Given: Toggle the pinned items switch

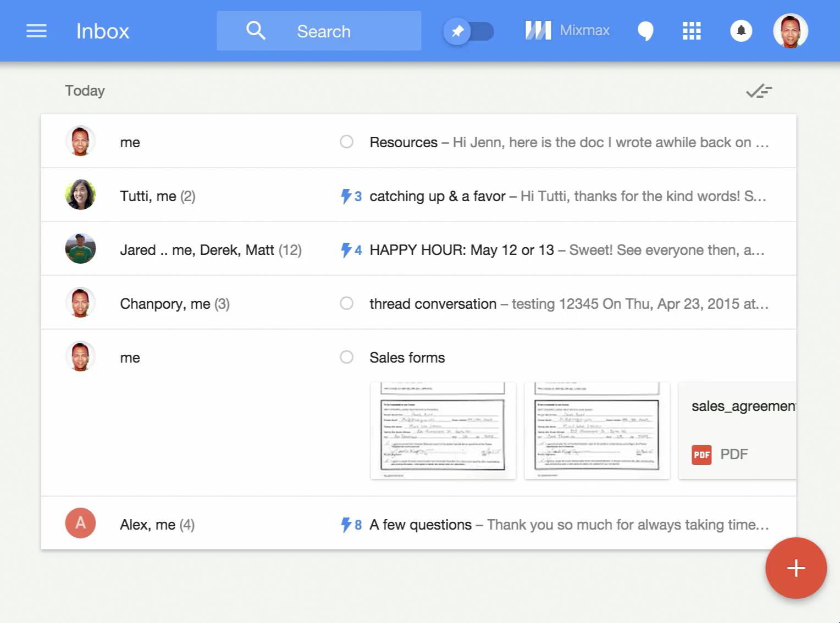Looking at the screenshot, I should point(469,31).
